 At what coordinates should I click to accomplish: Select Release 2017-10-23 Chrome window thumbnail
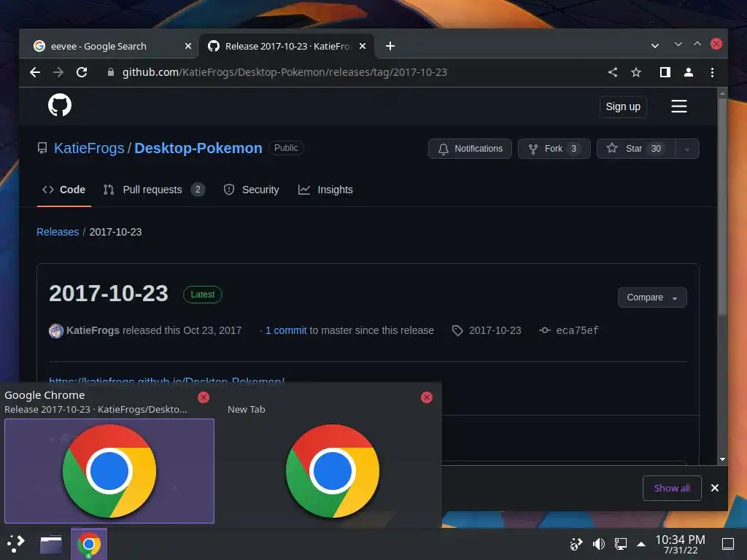[109, 471]
